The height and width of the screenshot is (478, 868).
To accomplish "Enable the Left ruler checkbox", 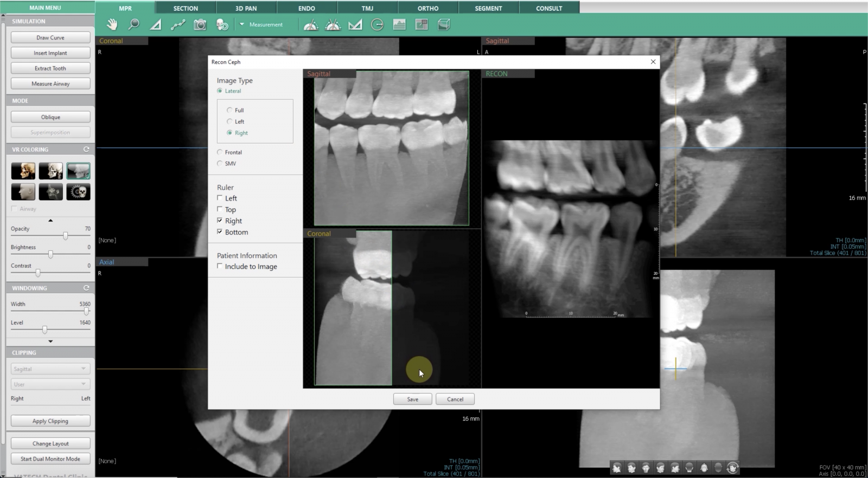I will [220, 198].
